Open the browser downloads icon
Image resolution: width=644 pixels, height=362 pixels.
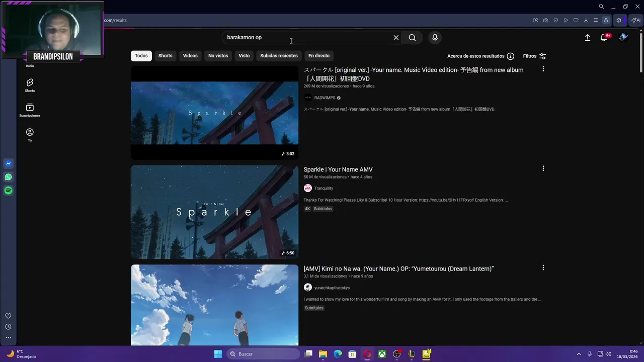pos(586,20)
